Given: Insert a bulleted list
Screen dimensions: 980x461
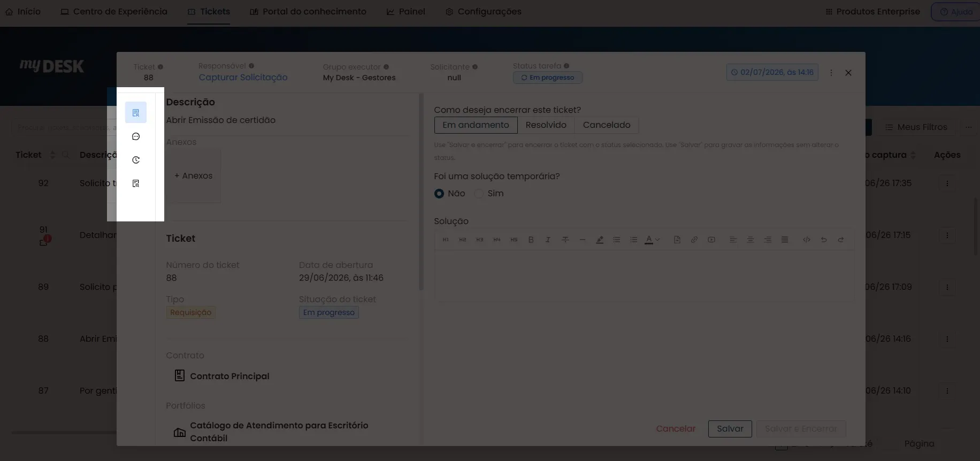Looking at the screenshot, I should [x=617, y=240].
